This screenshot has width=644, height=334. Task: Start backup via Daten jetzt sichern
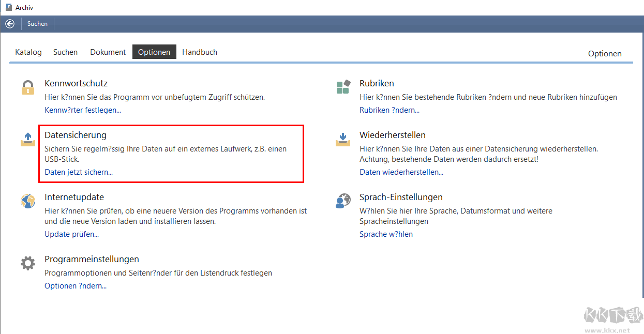79,172
